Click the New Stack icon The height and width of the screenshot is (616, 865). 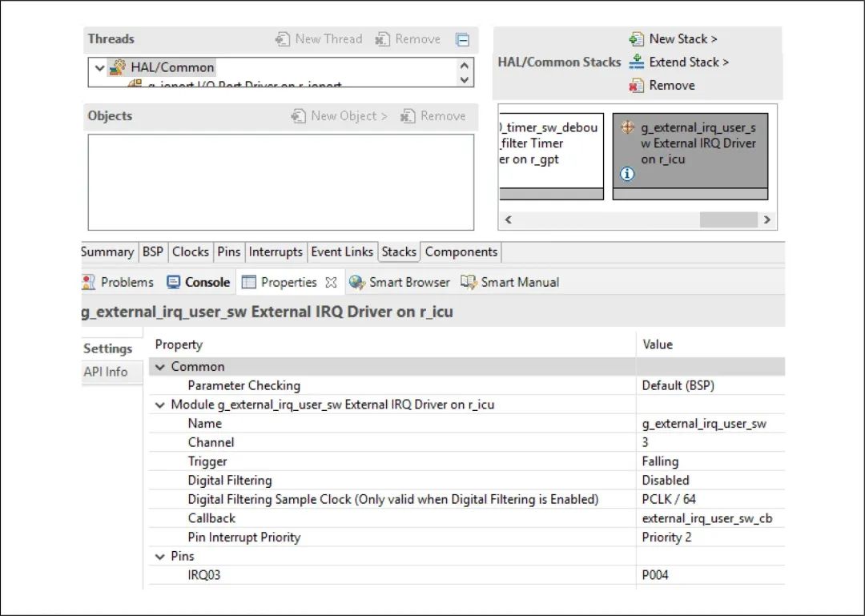[637, 39]
